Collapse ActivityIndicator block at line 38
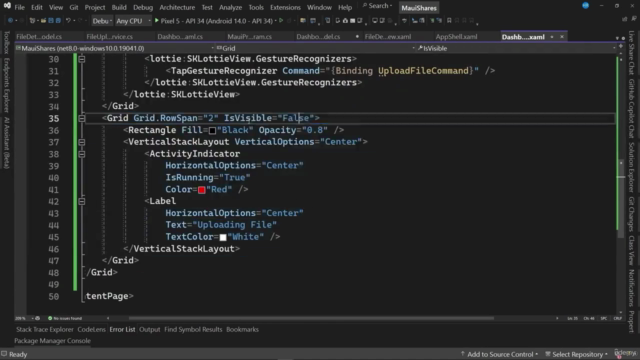The height and width of the screenshot is (360, 640). 82,154
